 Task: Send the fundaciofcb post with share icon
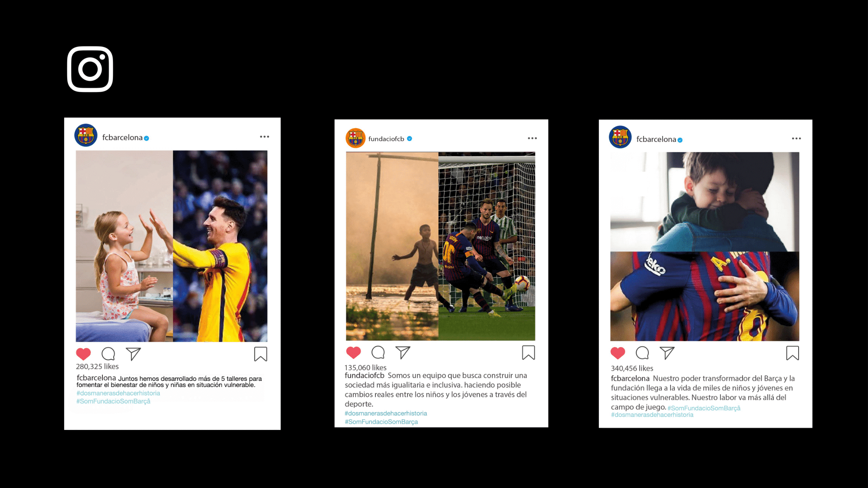403,353
